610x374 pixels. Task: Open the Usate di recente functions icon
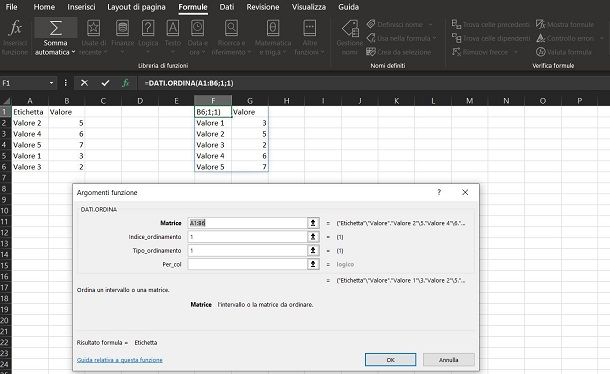[x=93, y=28]
